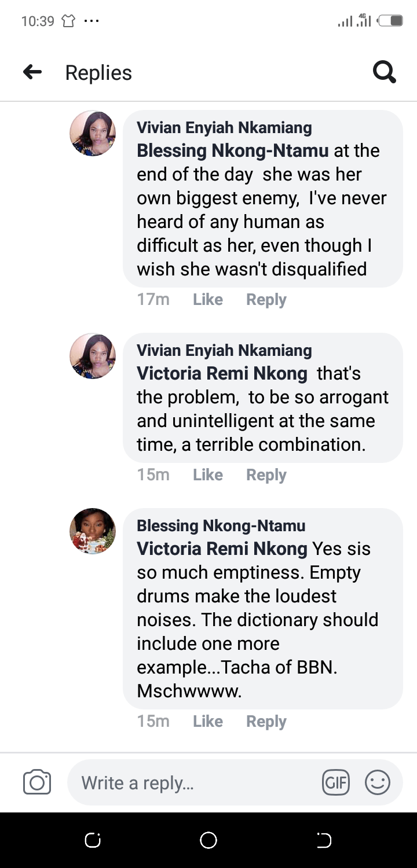Reply to the "terrible combination" comment
The image size is (417, 868).
pos(266,475)
